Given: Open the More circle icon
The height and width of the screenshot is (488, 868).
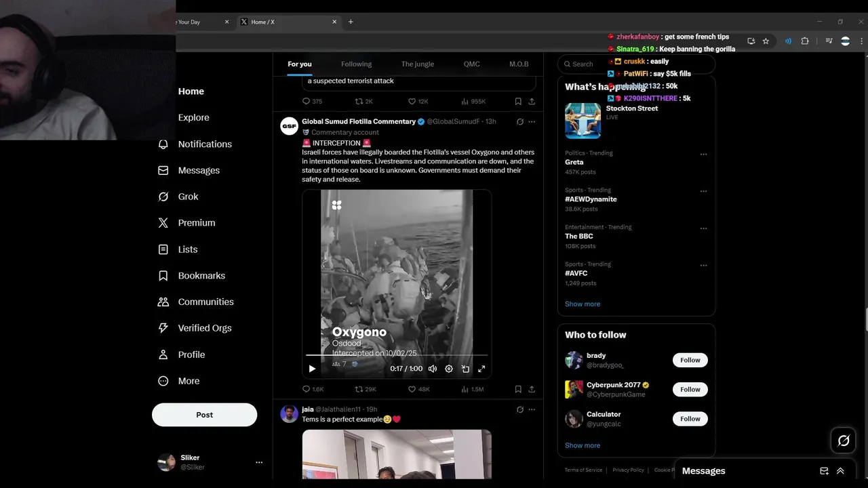Looking at the screenshot, I should pyautogui.click(x=163, y=381).
